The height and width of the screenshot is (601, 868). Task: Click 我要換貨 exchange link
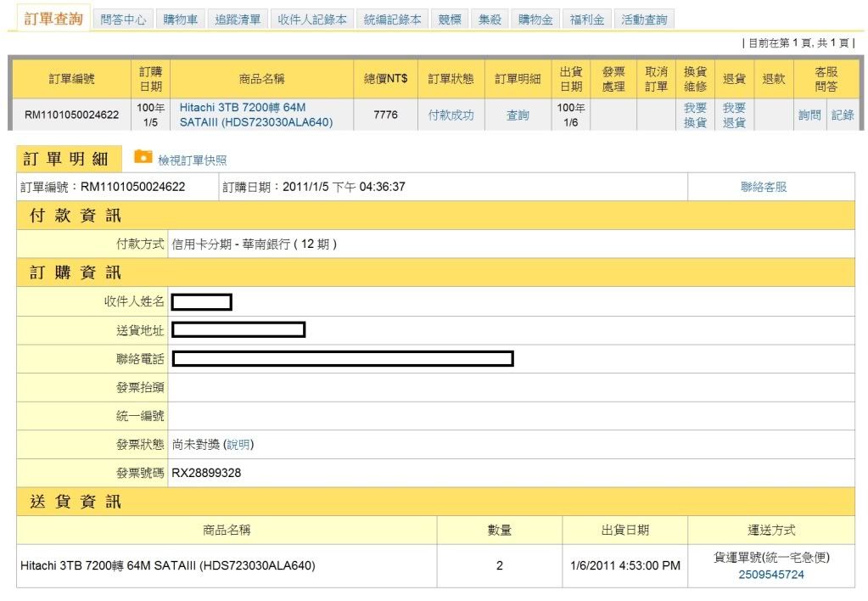695,115
